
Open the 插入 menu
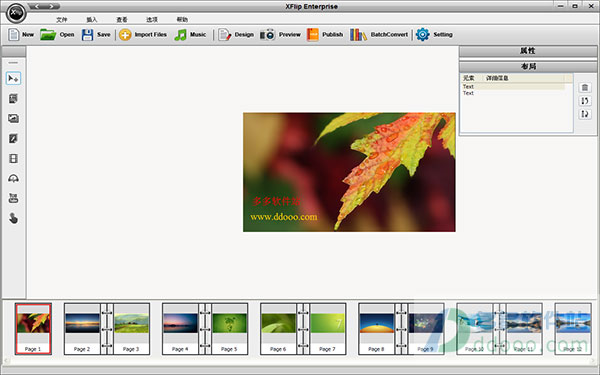click(x=92, y=20)
